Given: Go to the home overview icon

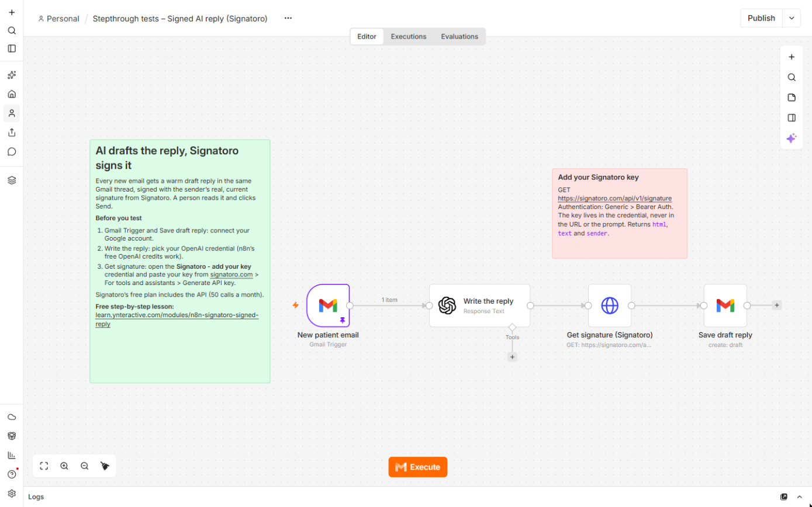Looking at the screenshot, I should click(12, 94).
